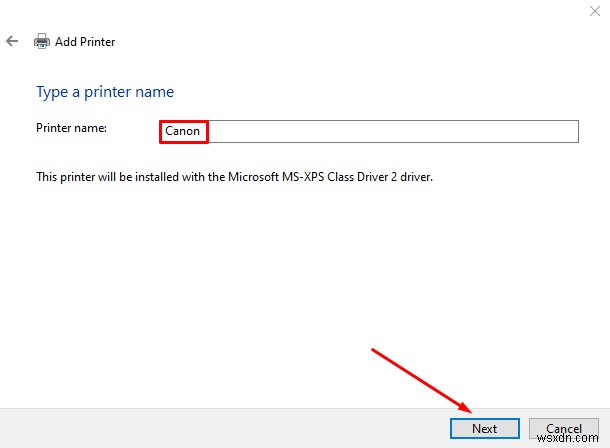
Task: Click the red outline around Canon
Action: click(x=160, y=131)
